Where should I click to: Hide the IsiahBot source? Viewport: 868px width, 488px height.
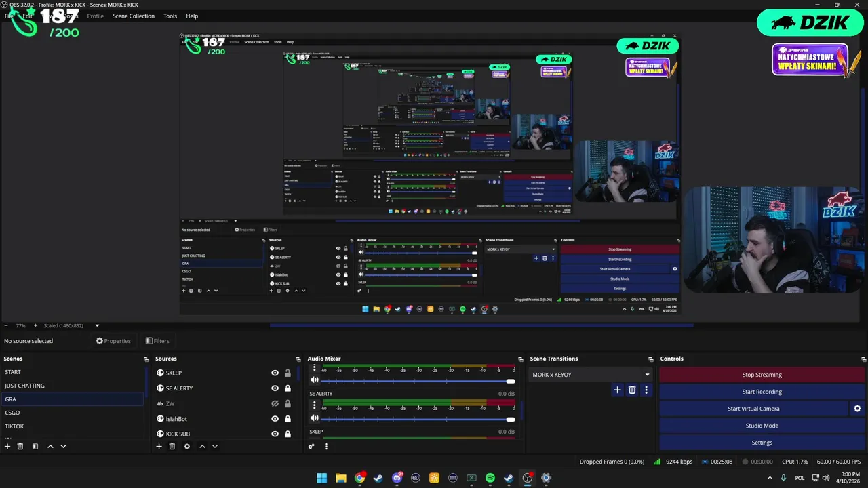pos(275,419)
